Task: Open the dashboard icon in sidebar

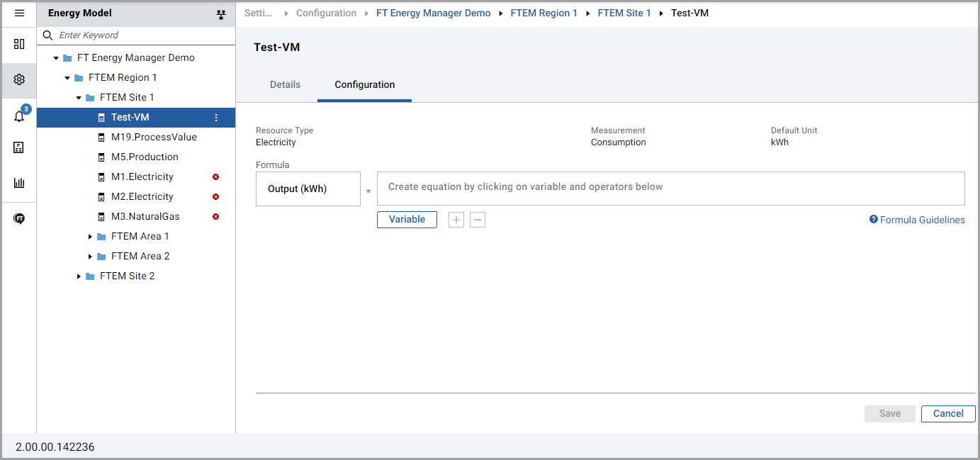Action: pos(19,44)
